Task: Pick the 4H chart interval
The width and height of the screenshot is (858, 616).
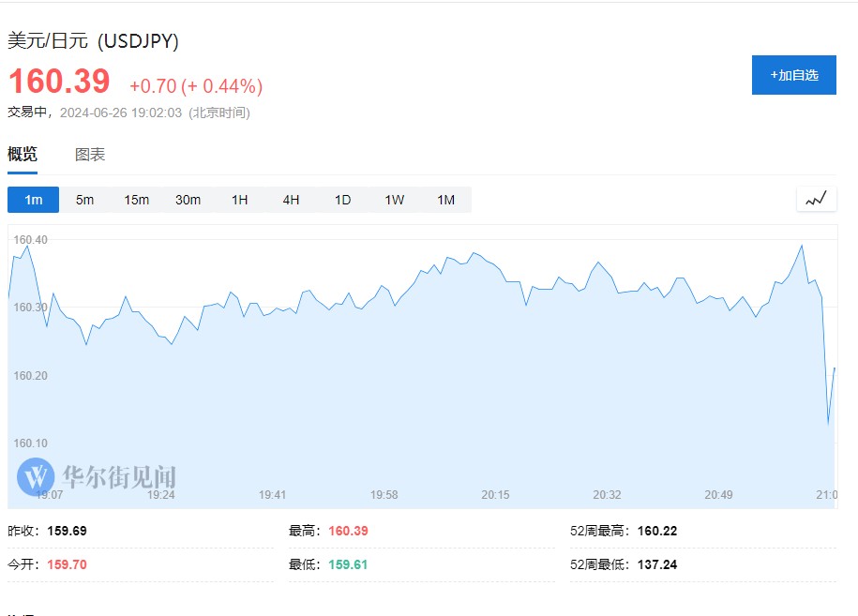Action: coord(291,200)
